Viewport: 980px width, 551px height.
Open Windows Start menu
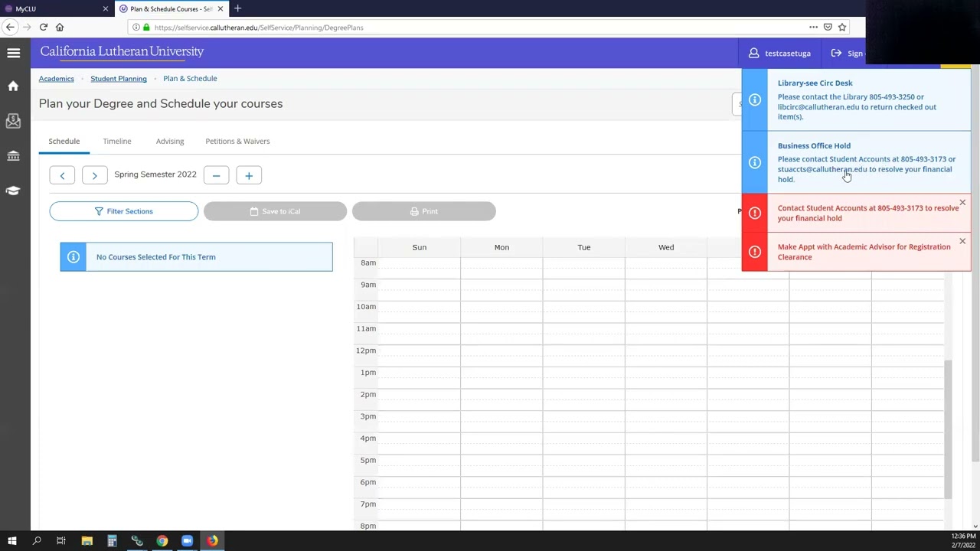[x=11, y=541]
